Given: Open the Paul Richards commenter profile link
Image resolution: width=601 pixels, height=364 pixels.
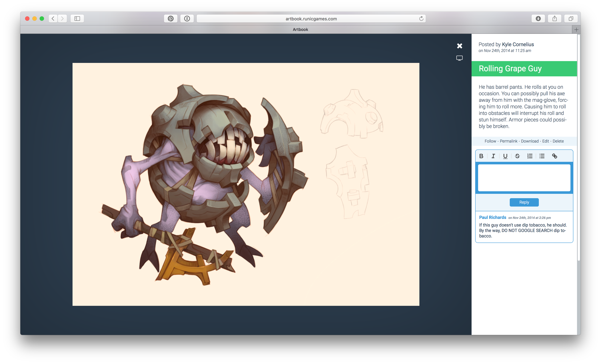Looking at the screenshot, I should coord(492,217).
